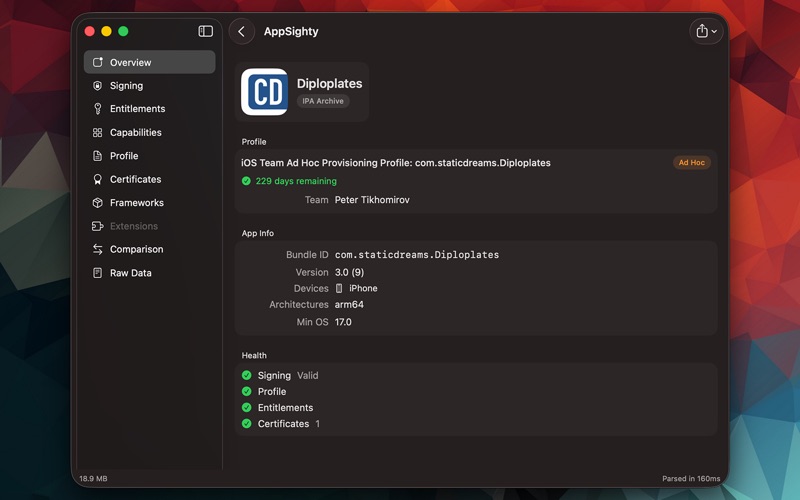Close the AppSighty window
800x500 pixels.
[x=90, y=31]
